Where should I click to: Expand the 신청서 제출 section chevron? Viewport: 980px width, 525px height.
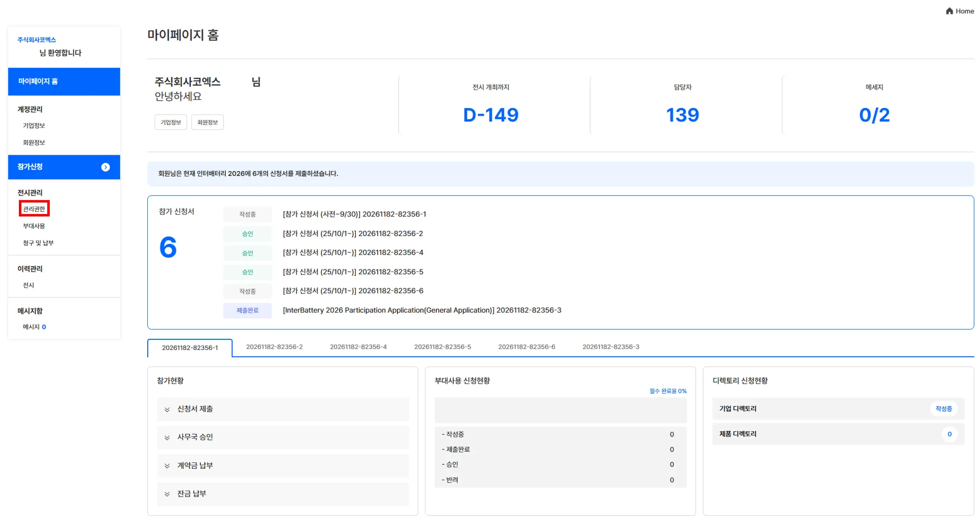coord(167,410)
